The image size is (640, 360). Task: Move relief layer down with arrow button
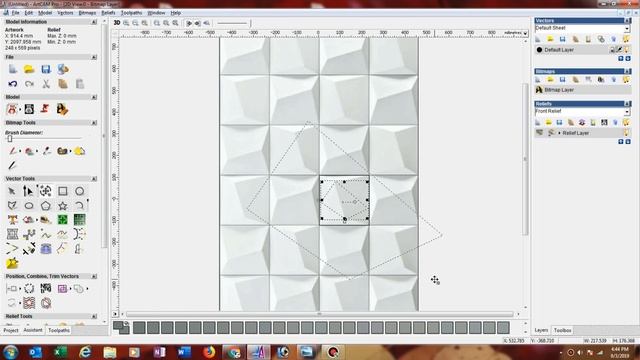pyautogui.click(x=628, y=142)
